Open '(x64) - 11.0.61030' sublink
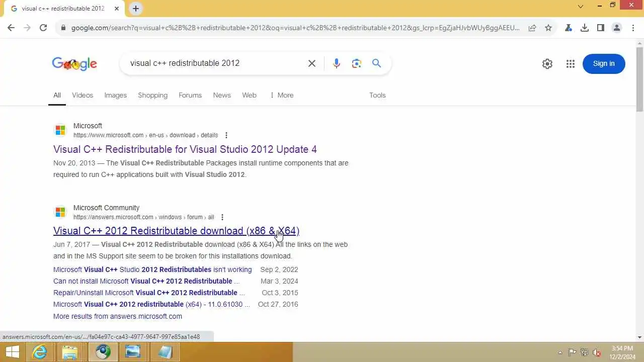Viewport: 644px width, 362px height. [151, 304]
